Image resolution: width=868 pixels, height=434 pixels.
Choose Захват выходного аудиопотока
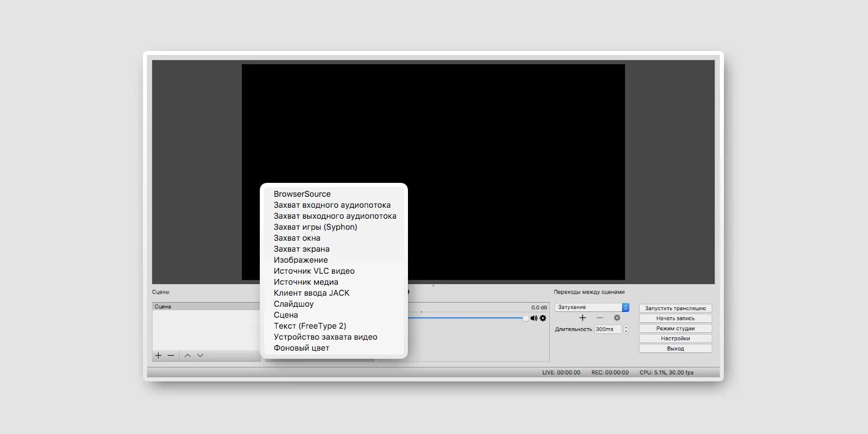334,216
